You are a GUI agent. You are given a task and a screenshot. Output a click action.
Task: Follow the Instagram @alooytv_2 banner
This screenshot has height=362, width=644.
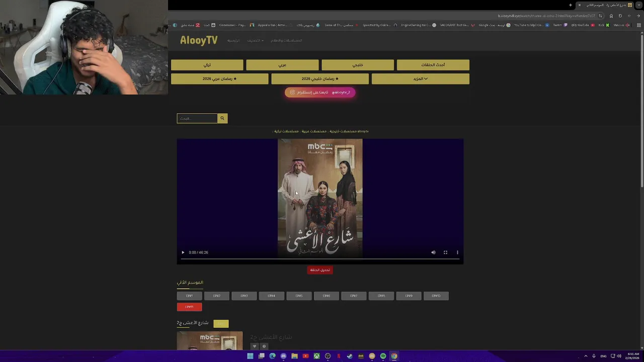(320, 93)
